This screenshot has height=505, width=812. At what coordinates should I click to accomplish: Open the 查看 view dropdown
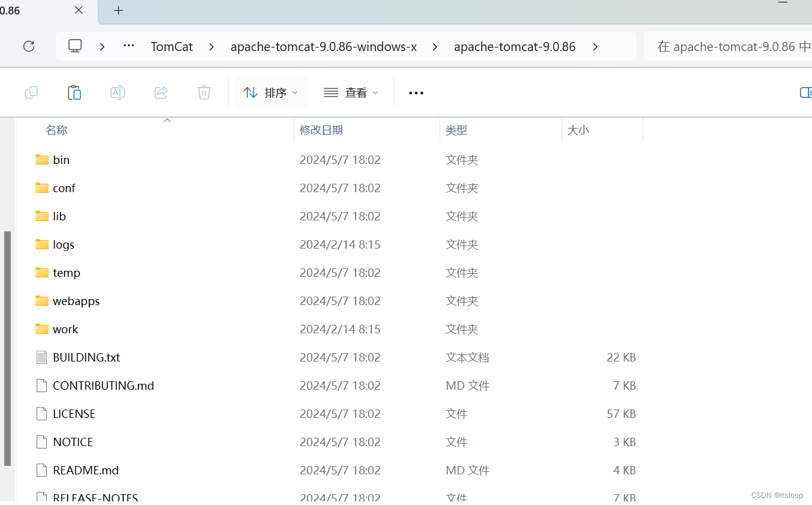coord(351,92)
